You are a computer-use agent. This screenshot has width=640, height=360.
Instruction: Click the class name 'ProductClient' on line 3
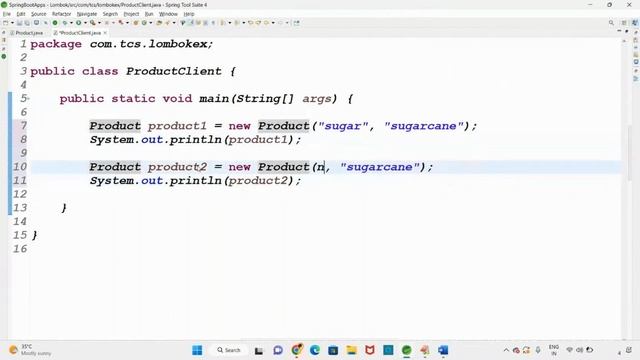coord(173,71)
